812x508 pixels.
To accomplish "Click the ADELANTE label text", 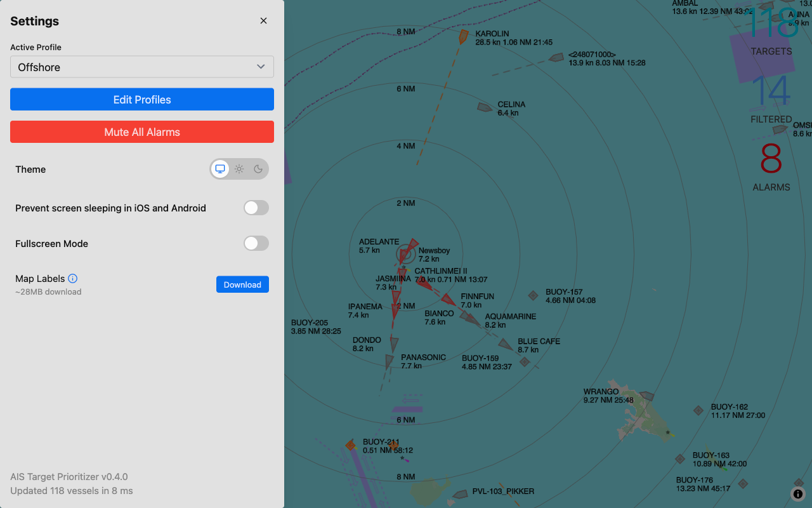I will coord(379,242).
